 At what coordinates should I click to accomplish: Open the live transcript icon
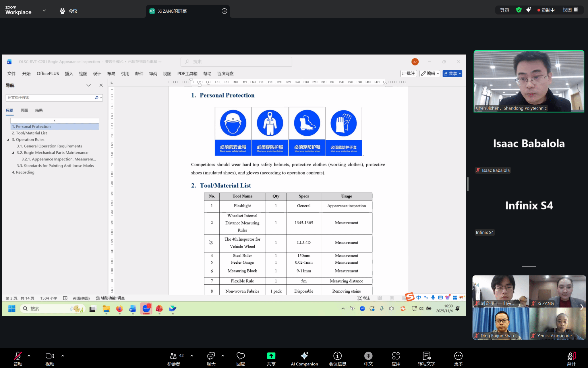pyautogui.click(x=426, y=356)
